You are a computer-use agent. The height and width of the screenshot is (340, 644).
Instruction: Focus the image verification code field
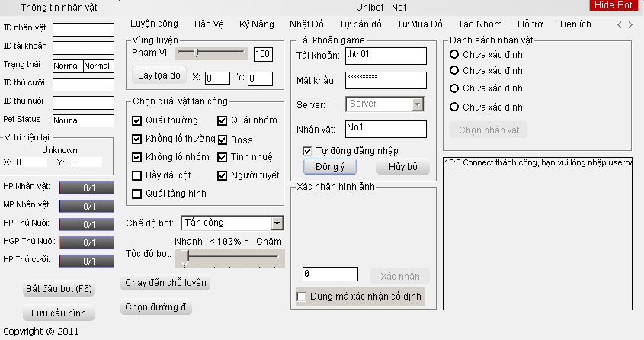coord(330,274)
